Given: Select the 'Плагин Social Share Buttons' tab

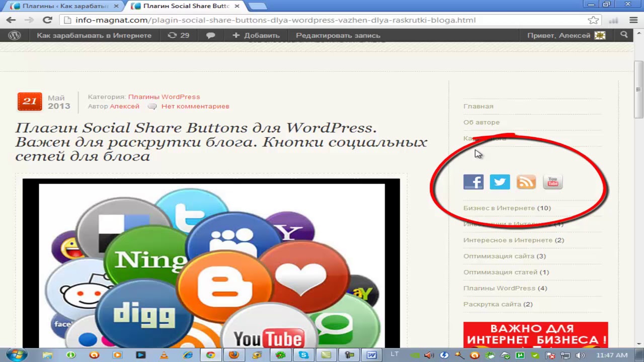Looking at the screenshot, I should pyautogui.click(x=186, y=6).
